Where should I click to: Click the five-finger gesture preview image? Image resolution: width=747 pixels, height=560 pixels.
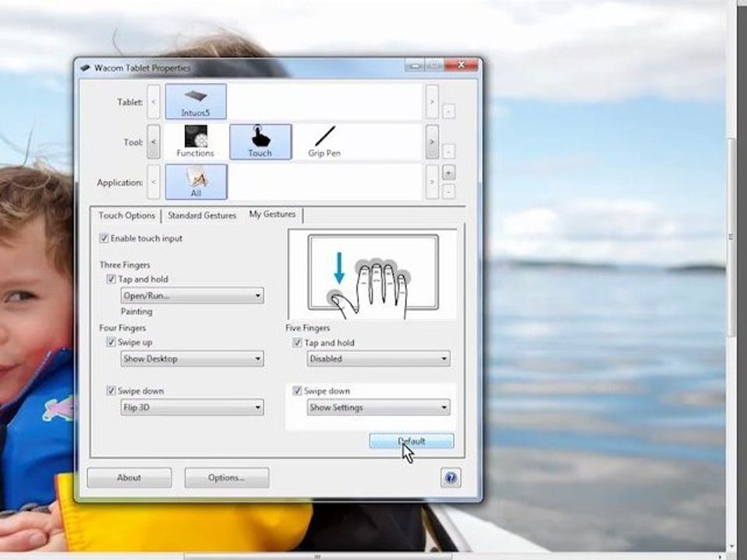[x=373, y=274]
